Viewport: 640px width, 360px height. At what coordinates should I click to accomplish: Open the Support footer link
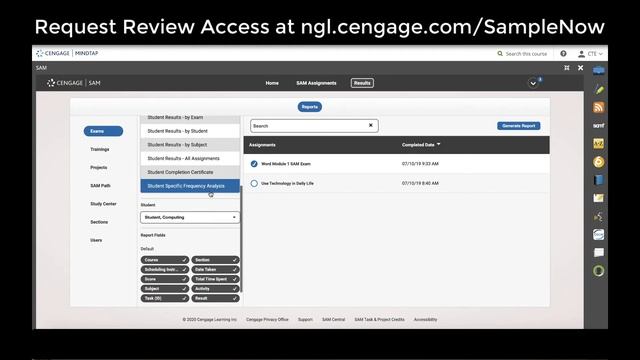coord(305,320)
